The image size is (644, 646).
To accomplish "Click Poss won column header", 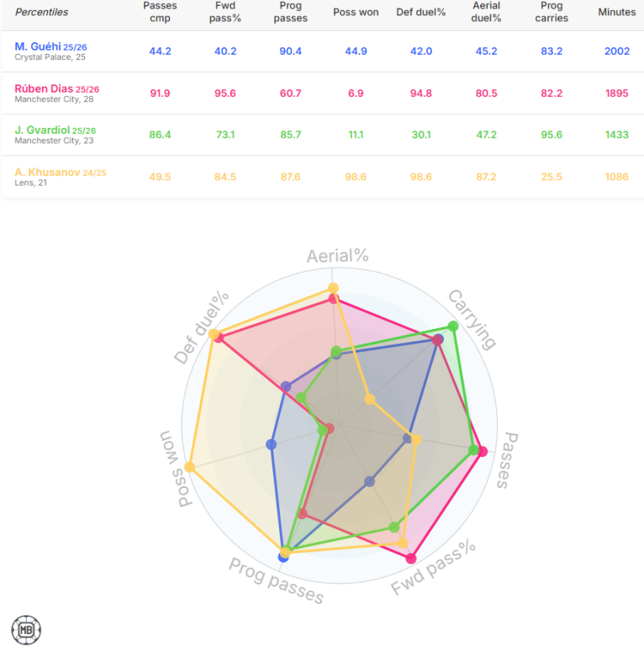I will (356, 13).
